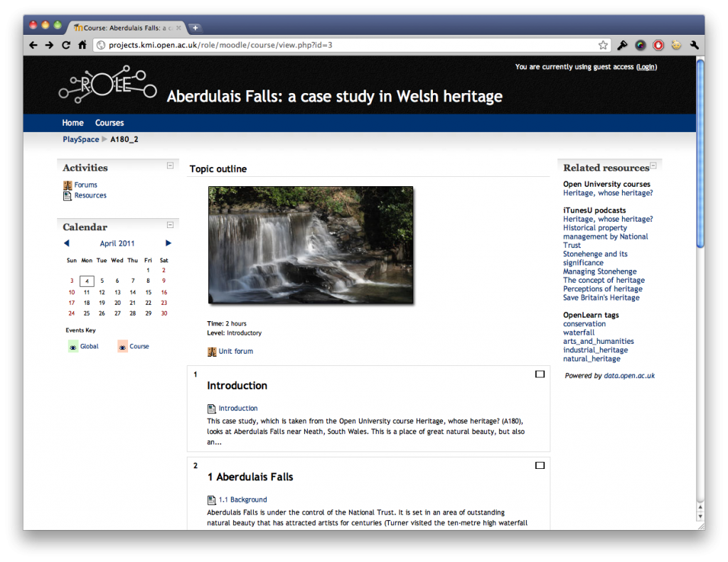The height and width of the screenshot is (562, 728).
Task: Show only topic 1 Introduction box
Action: (540, 374)
